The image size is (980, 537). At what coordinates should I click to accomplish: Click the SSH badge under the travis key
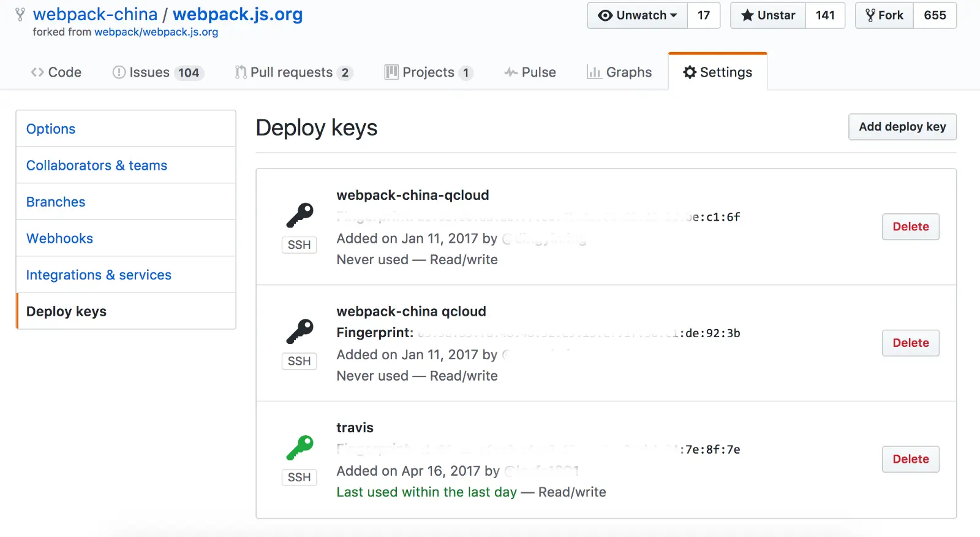pos(300,477)
